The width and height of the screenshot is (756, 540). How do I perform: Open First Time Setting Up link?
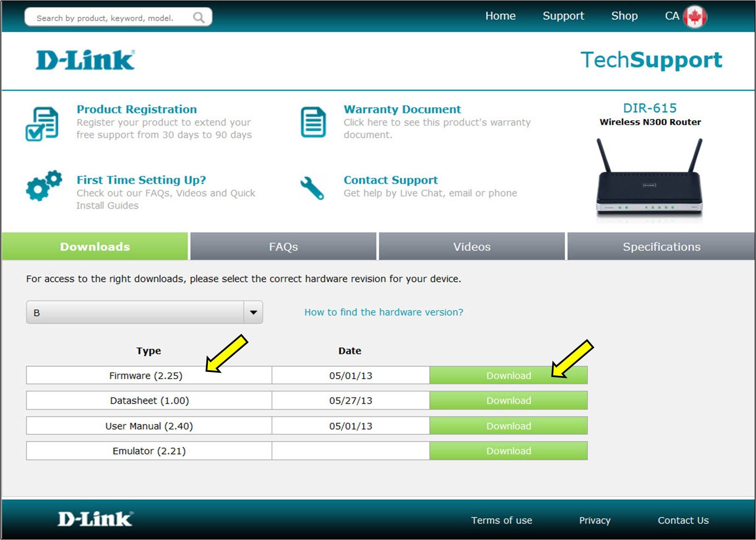(141, 180)
